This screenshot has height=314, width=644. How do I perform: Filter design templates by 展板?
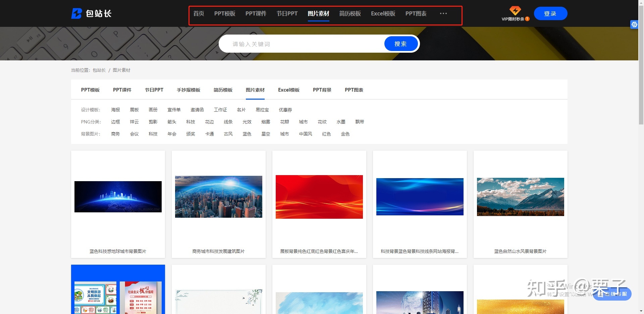pyautogui.click(x=134, y=110)
